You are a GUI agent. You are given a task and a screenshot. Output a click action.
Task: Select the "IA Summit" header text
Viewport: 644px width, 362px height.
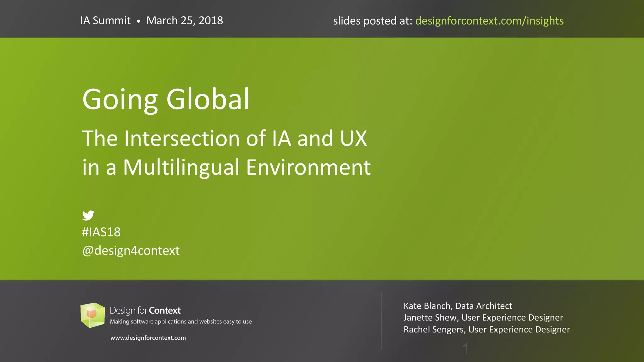[105, 21]
